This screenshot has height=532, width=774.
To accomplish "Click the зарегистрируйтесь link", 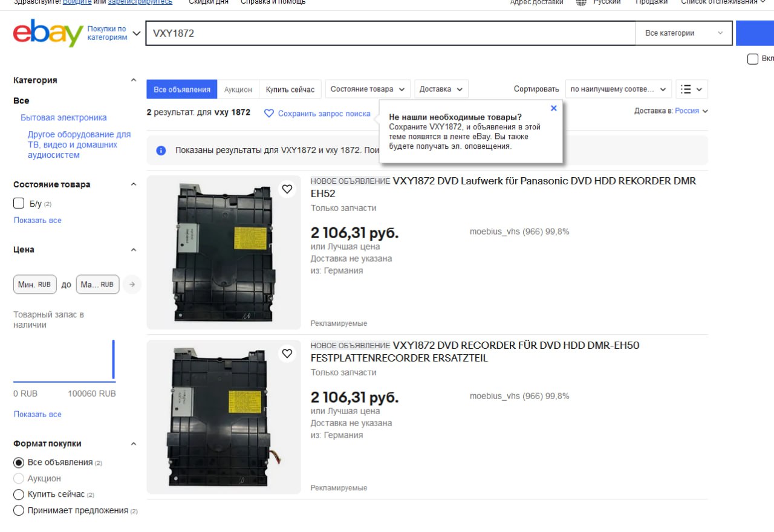I will click(x=140, y=2).
